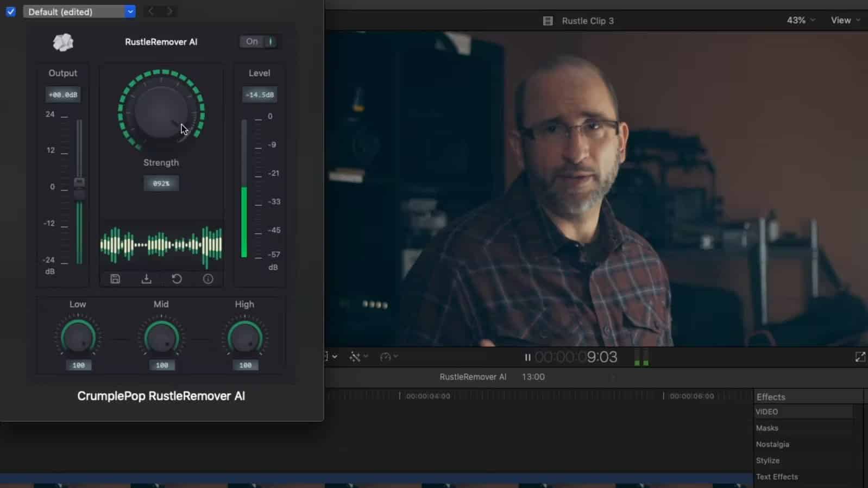Click the High knob 100 value field
868x488 pixels.
click(245, 365)
